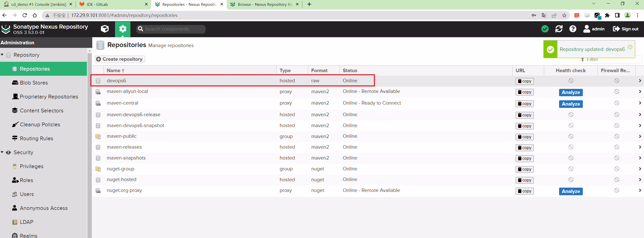
Task: Click maven-releases firewall report disabled icon
Action: pos(617,147)
